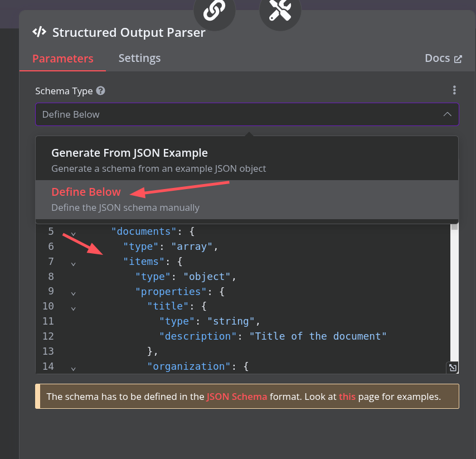Fold the "documents" block on line 5
The height and width of the screenshot is (459, 476).
[73, 232]
